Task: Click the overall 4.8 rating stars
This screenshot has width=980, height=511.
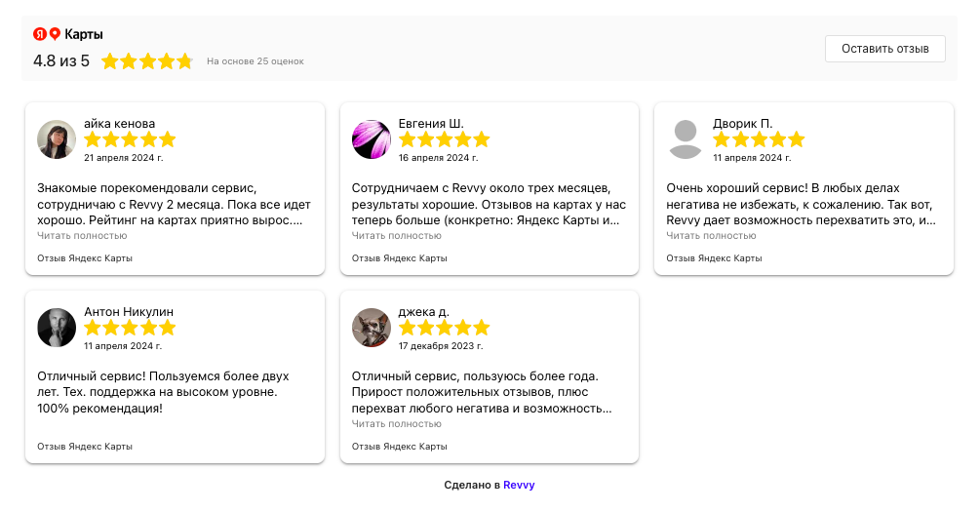Action: coord(147,61)
